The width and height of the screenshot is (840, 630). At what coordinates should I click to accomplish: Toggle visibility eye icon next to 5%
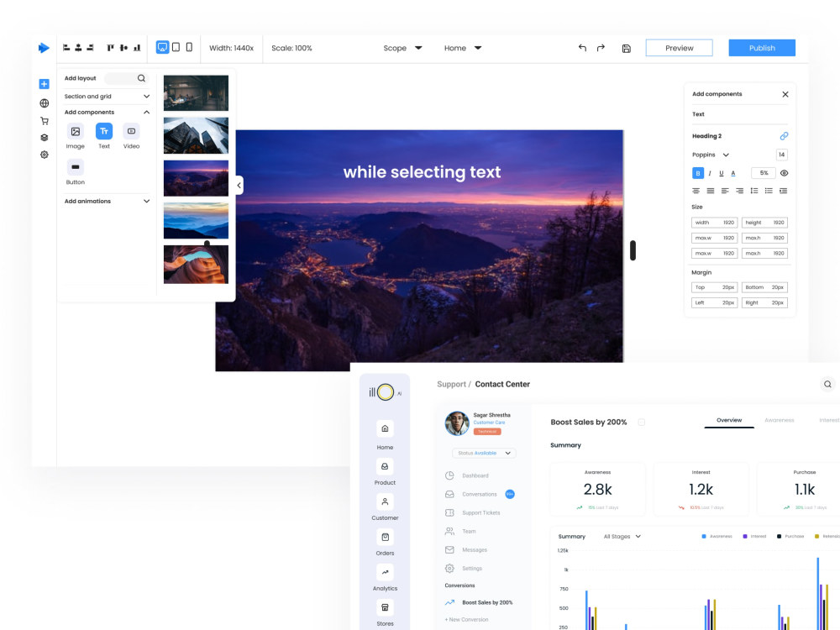coord(784,173)
